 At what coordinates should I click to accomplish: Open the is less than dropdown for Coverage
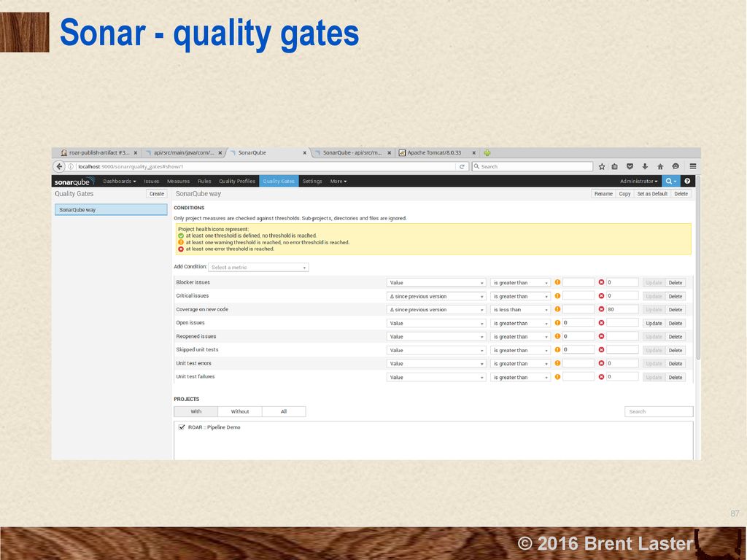pyautogui.click(x=520, y=309)
